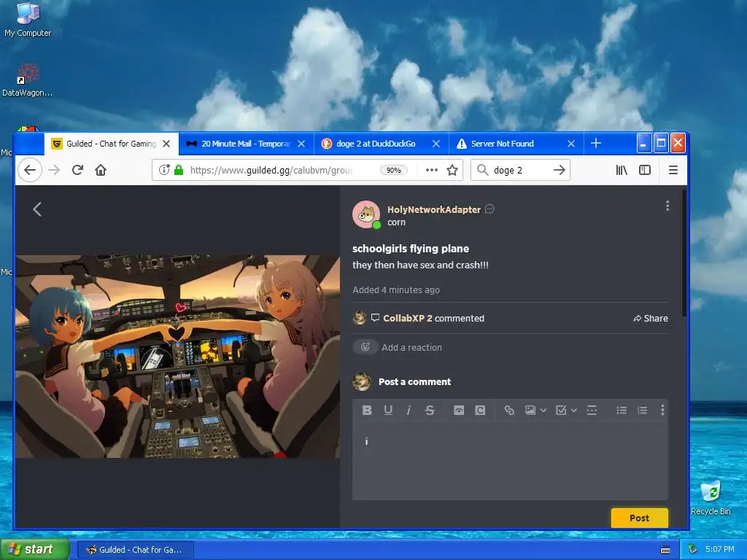
Task: Bookmark this page with star icon
Action: click(x=452, y=170)
